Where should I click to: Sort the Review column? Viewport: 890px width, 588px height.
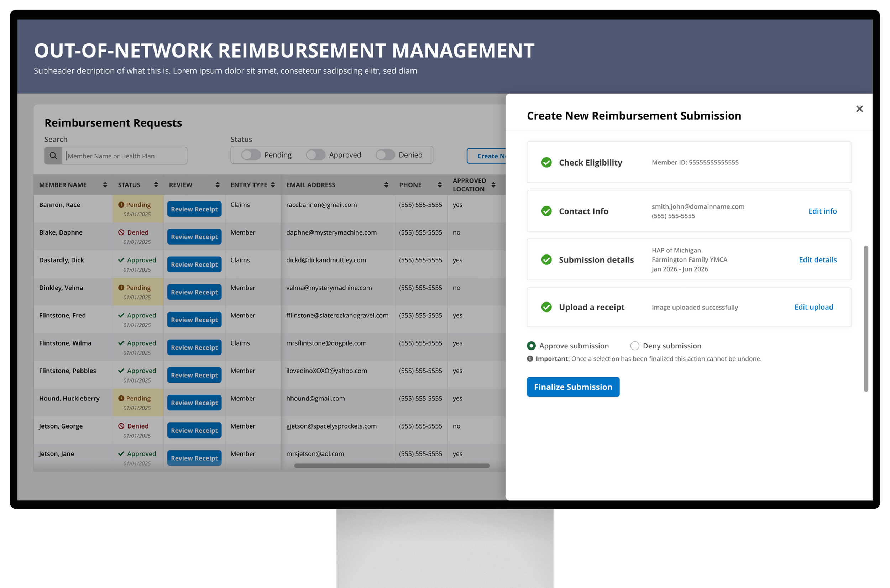(x=218, y=185)
